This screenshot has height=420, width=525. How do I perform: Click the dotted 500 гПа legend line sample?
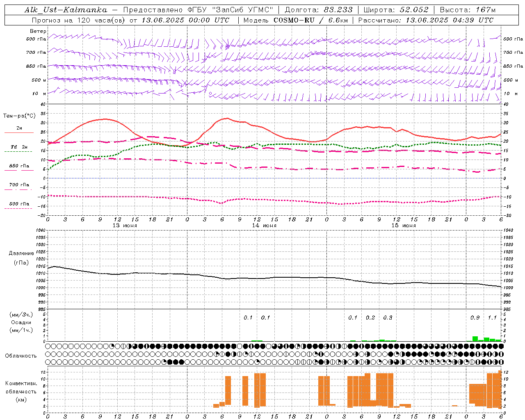(x=18, y=208)
